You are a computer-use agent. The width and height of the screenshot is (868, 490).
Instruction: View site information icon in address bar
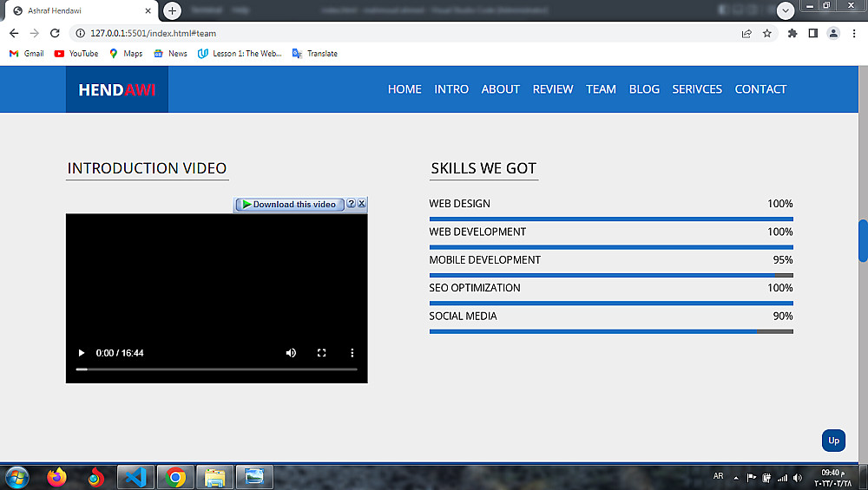[80, 33]
